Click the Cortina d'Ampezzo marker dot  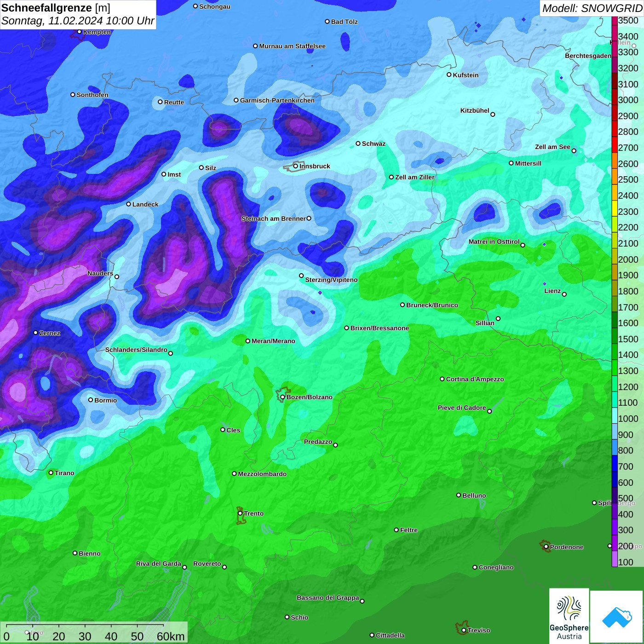pyautogui.click(x=442, y=379)
